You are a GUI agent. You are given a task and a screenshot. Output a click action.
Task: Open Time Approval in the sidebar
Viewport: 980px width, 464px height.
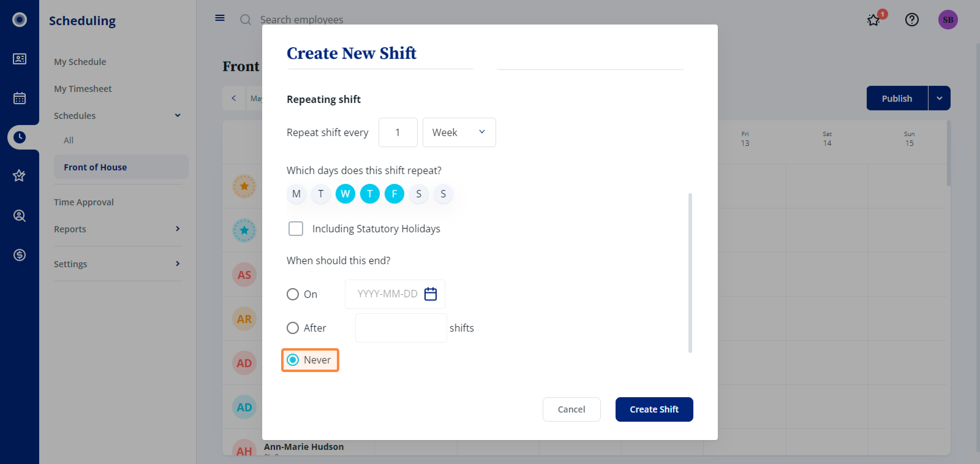point(84,202)
